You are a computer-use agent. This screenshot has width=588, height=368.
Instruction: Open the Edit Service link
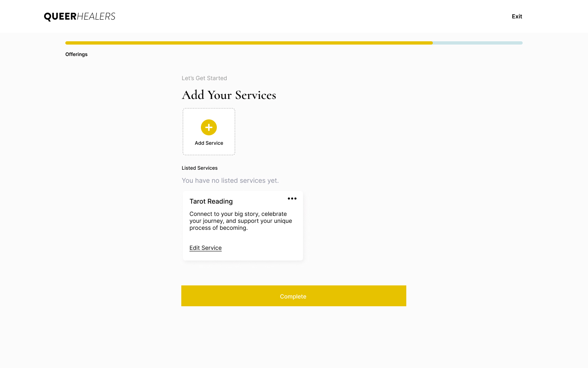[205, 248]
